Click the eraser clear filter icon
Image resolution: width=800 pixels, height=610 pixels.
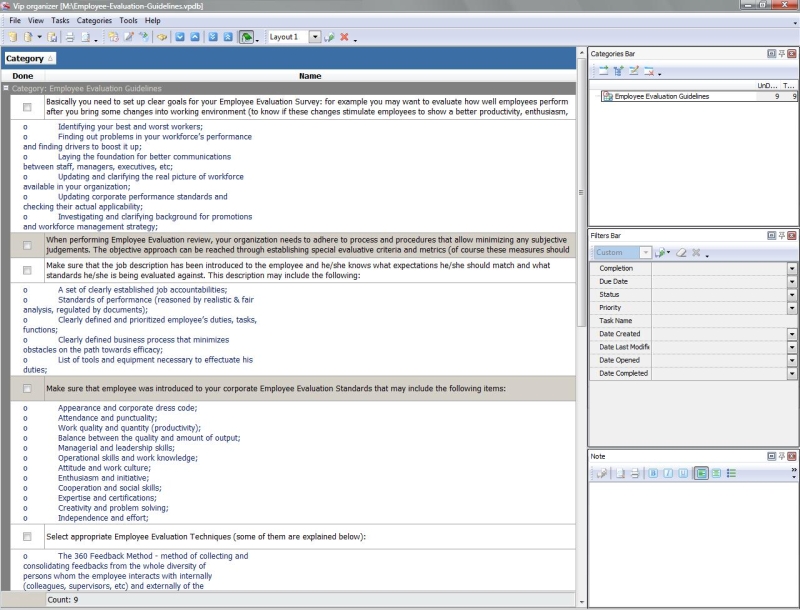[679, 253]
